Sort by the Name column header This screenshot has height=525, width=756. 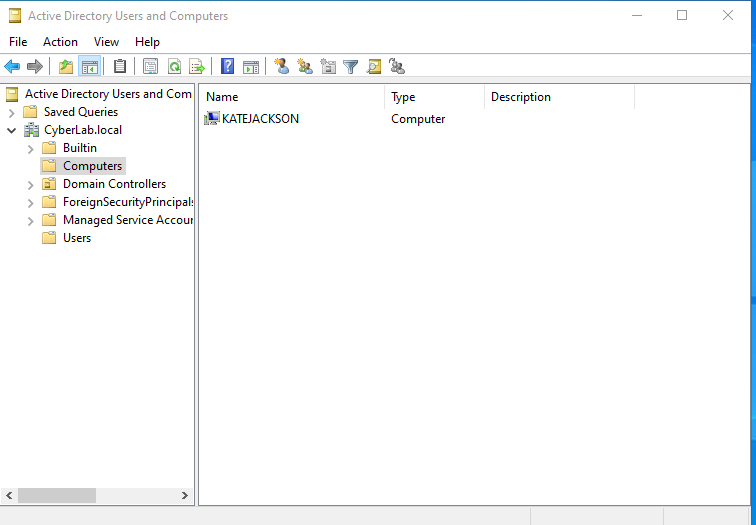point(292,97)
